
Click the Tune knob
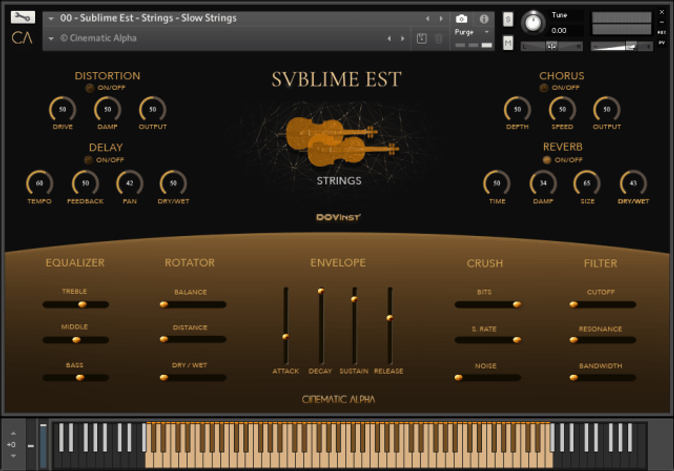(x=534, y=20)
